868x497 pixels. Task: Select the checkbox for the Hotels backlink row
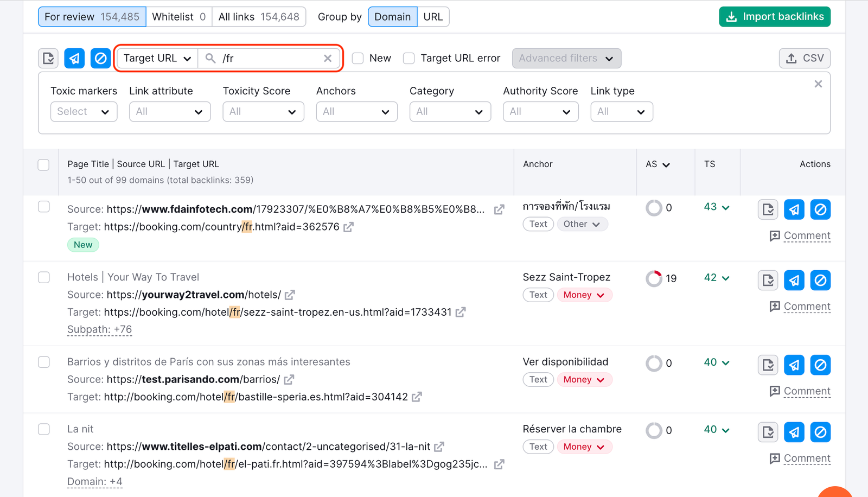click(43, 277)
